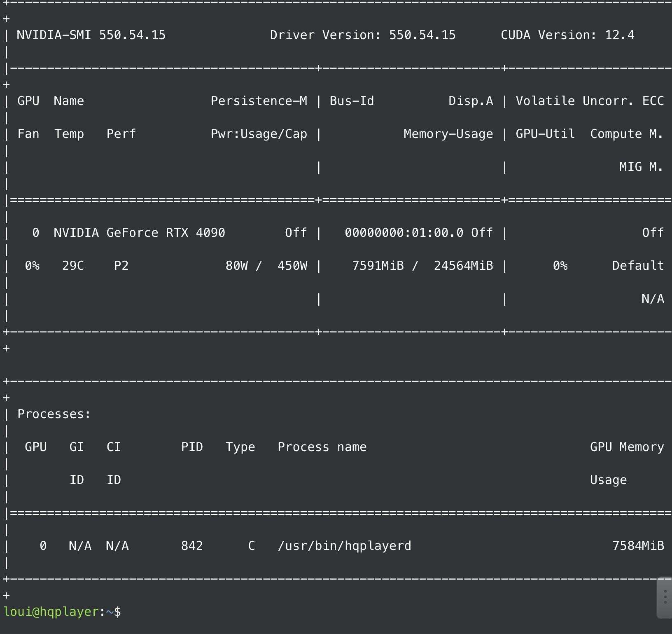The height and width of the screenshot is (634, 672).
Task: Select the Compute M. header label
Action: click(x=627, y=134)
